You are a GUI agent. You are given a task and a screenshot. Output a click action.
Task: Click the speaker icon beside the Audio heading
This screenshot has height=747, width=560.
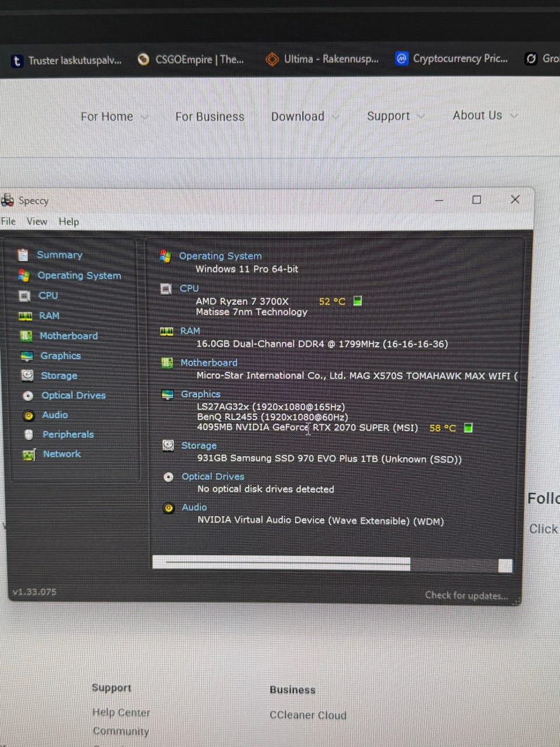(x=169, y=508)
